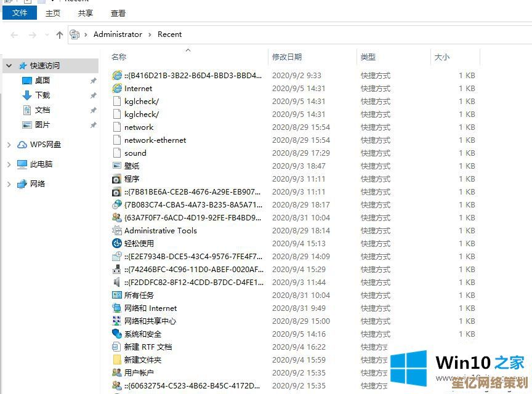
Task: Click the 网络和共享中心 icon
Action: [x=117, y=321]
